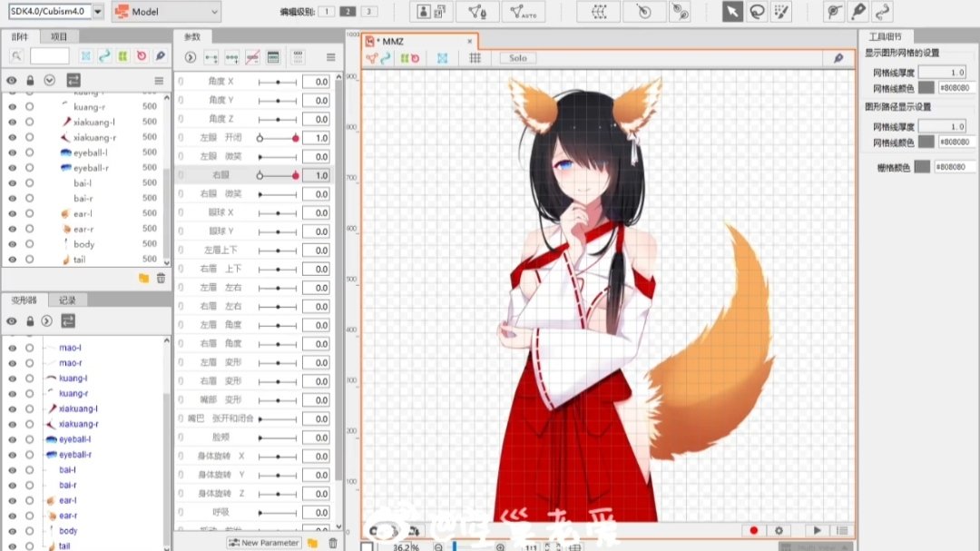Play the animation preview
Viewport: 980px width, 551px height.
click(817, 530)
